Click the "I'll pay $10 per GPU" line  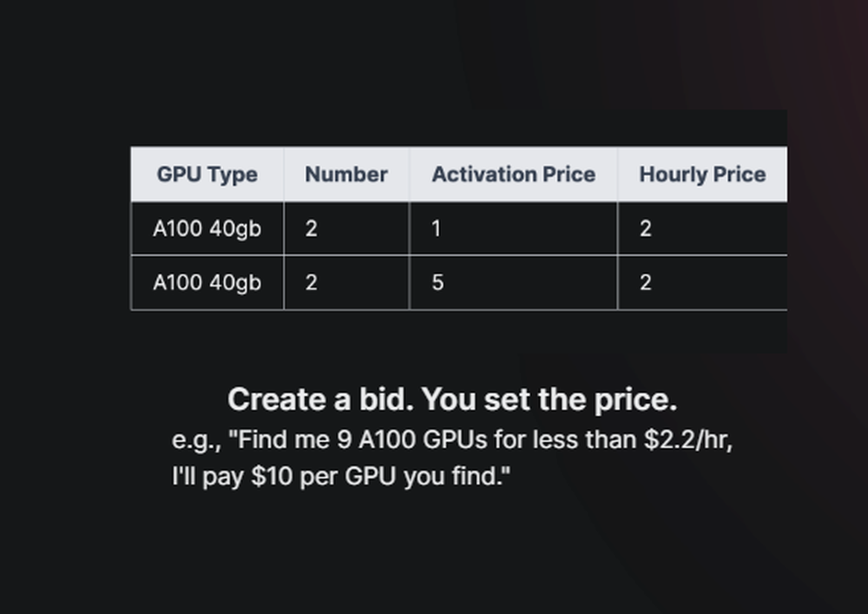click(x=341, y=476)
